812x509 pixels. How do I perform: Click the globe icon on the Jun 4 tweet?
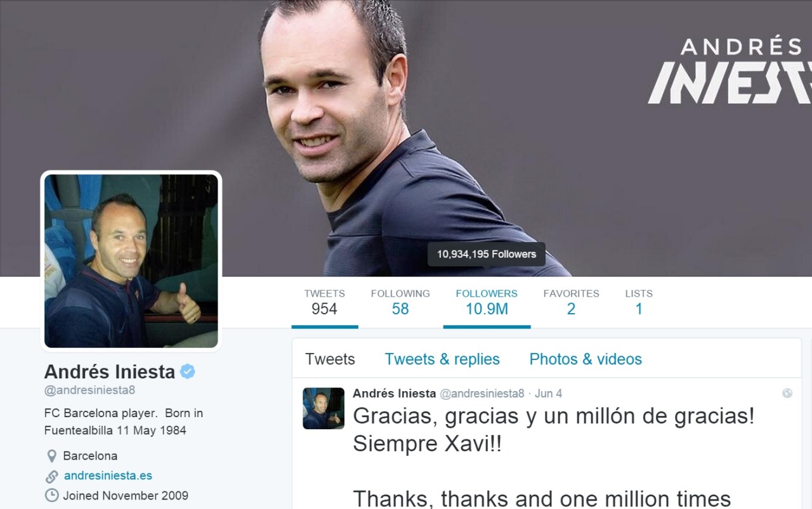tap(787, 393)
